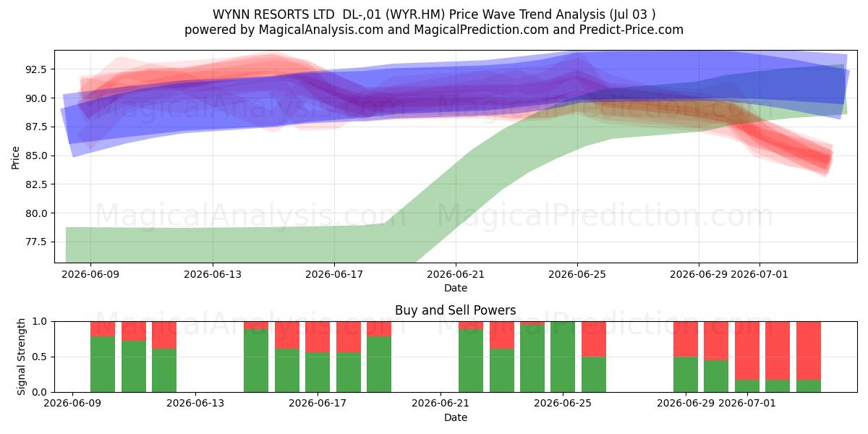
Task: Click 2026-06-29 date tick under price chart
Action: click(x=698, y=274)
